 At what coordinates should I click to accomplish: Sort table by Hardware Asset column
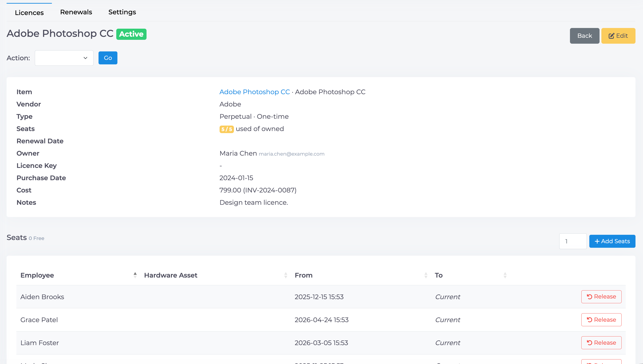[215, 275]
